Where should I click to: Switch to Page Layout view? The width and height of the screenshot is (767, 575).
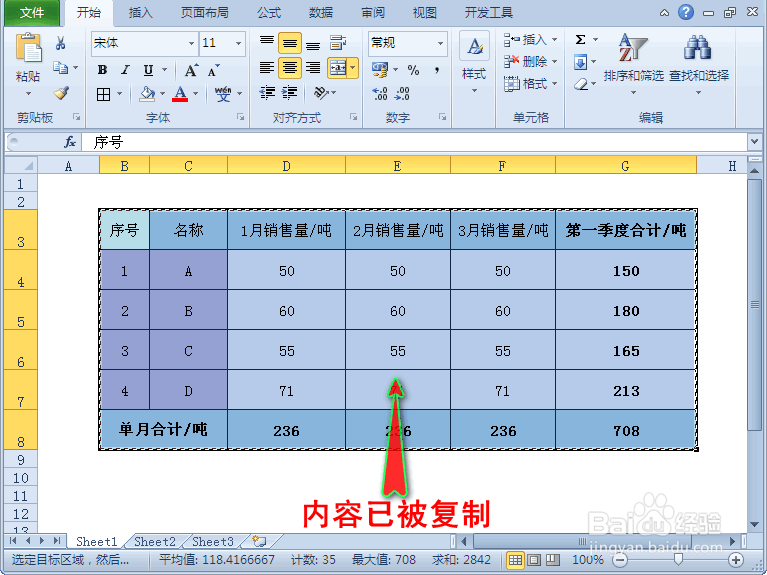[x=534, y=560]
